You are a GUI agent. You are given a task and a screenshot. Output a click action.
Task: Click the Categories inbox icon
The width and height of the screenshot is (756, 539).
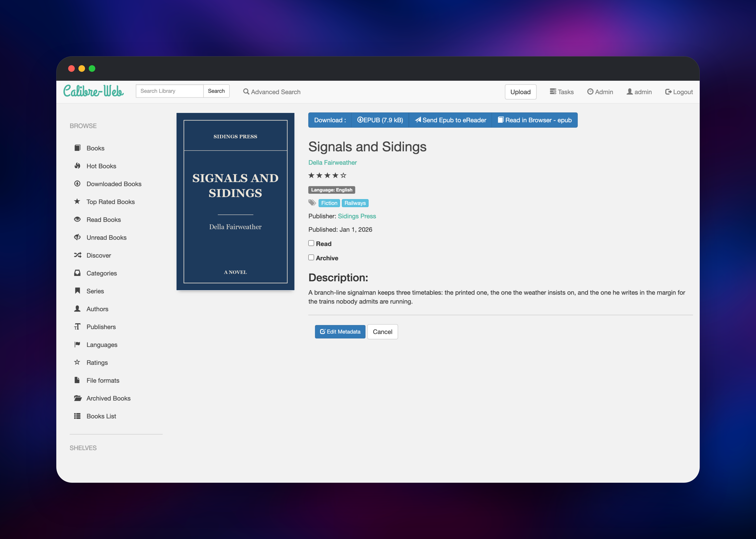(77, 273)
